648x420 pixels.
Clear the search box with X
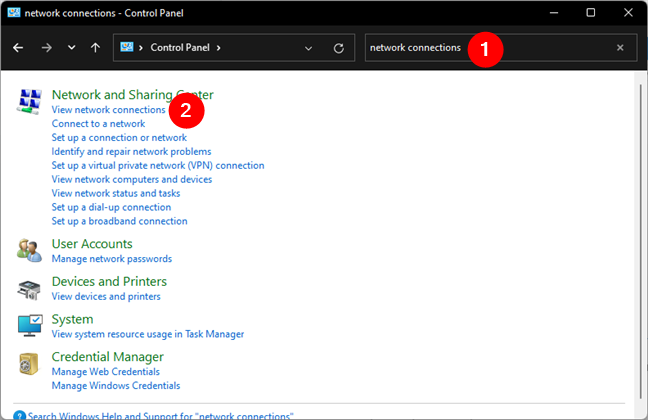pyautogui.click(x=620, y=48)
